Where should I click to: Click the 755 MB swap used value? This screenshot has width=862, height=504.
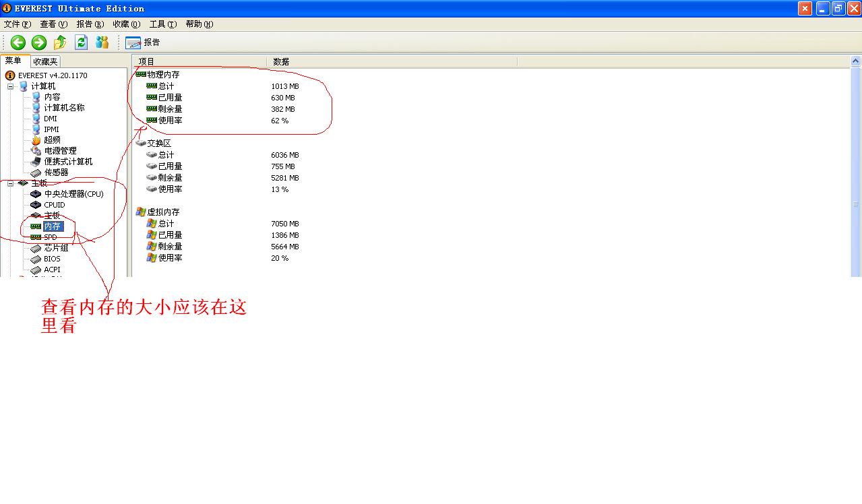point(283,166)
